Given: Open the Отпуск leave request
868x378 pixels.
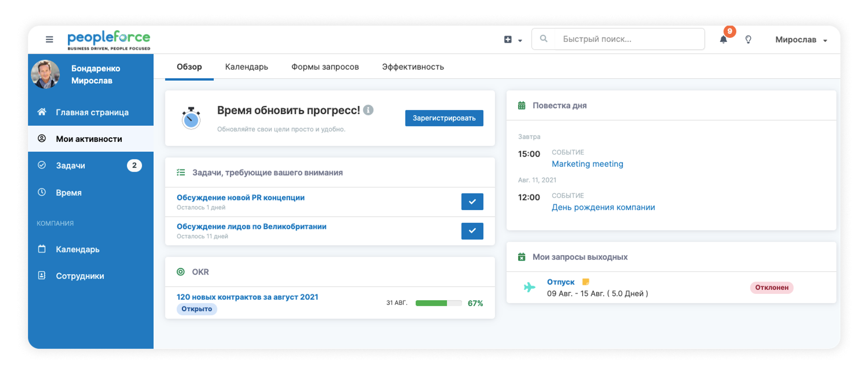Looking at the screenshot, I should [561, 282].
